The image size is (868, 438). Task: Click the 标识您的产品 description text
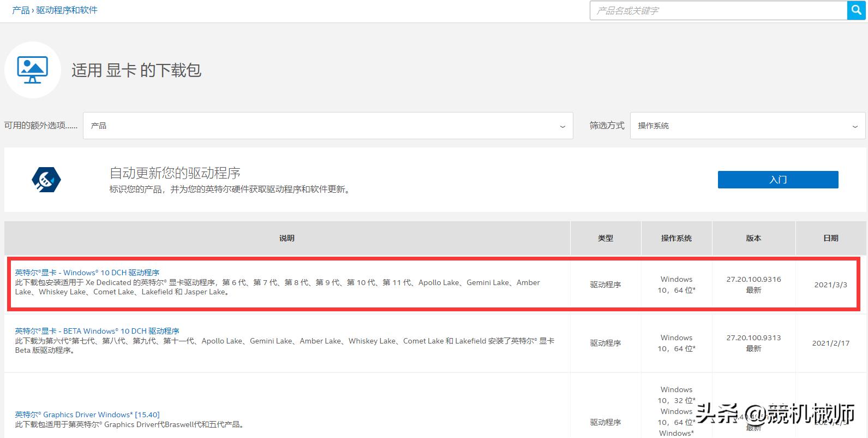[x=230, y=189]
